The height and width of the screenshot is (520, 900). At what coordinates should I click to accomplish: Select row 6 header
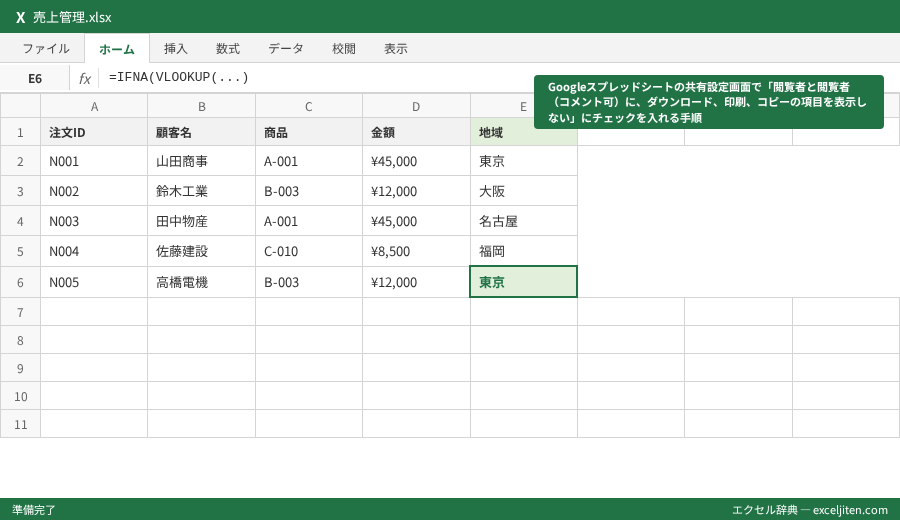pyautogui.click(x=20, y=282)
